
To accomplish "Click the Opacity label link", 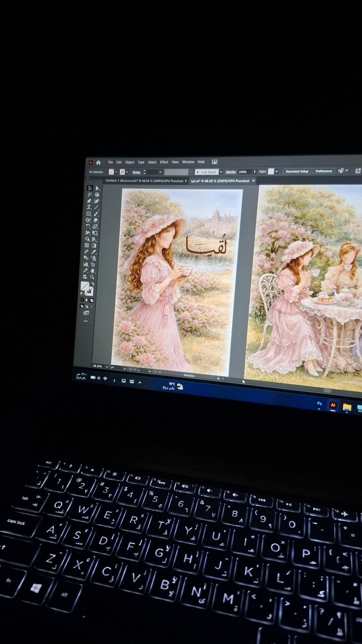I will coord(230,171).
